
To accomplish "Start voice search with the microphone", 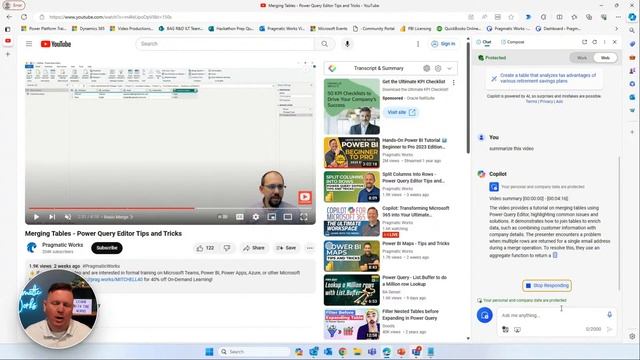I will [347, 44].
